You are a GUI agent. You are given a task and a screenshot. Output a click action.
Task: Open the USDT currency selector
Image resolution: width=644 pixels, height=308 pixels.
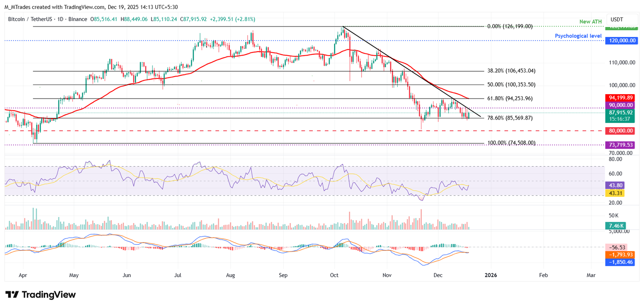tap(617, 19)
